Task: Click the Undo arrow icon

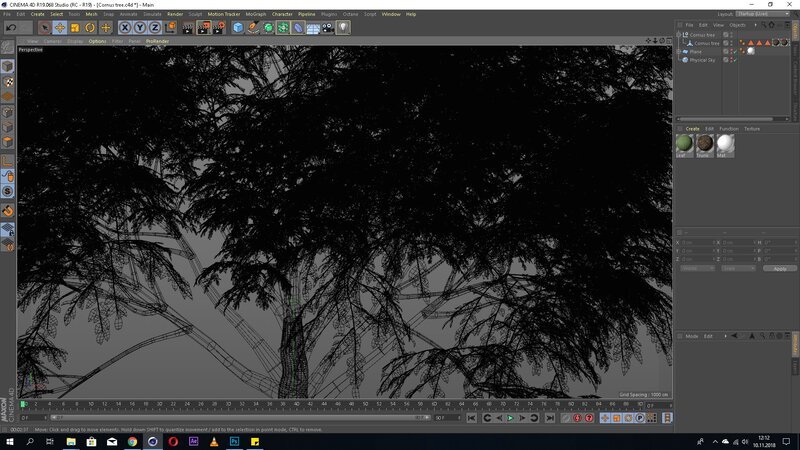Action: pos(11,28)
